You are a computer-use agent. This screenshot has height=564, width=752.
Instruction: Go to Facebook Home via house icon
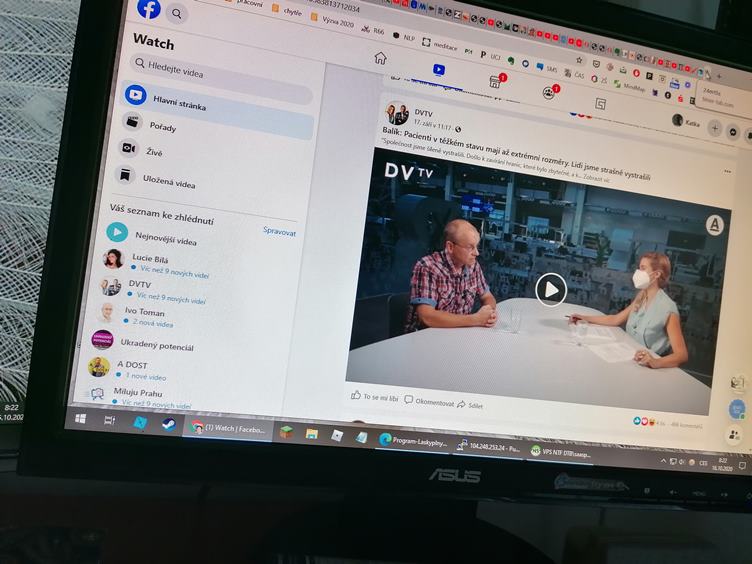click(380, 59)
